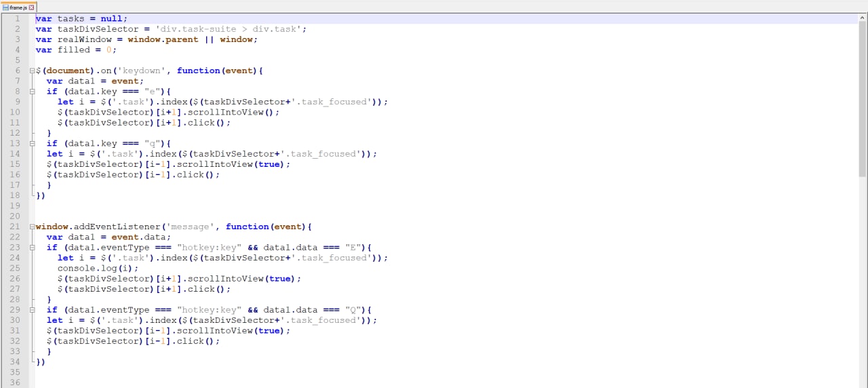
Task: Click the closing '})' on line 18
Action: 41,195
